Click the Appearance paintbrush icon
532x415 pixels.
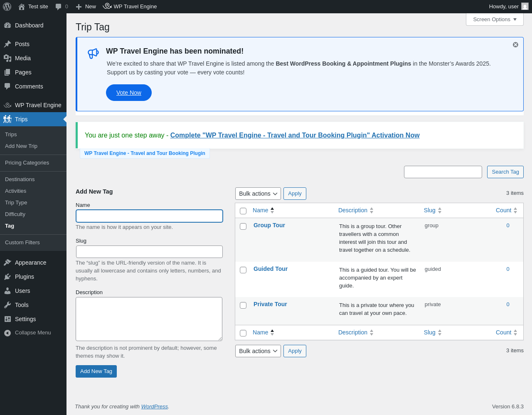[x=7, y=263]
